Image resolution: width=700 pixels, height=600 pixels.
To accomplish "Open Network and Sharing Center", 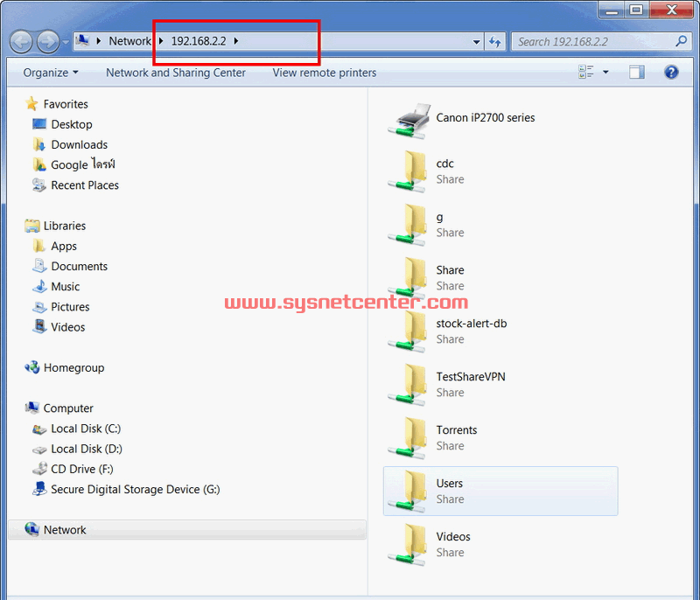I will pos(176,73).
